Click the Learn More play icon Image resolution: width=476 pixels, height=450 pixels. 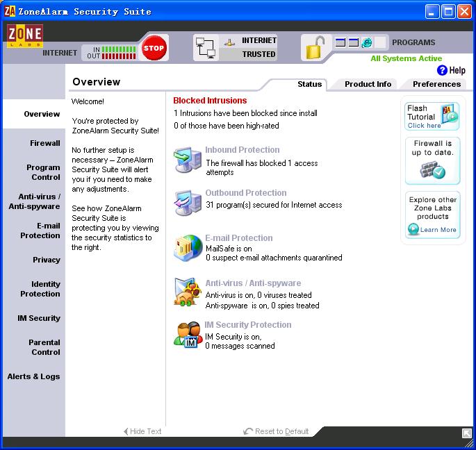413,229
